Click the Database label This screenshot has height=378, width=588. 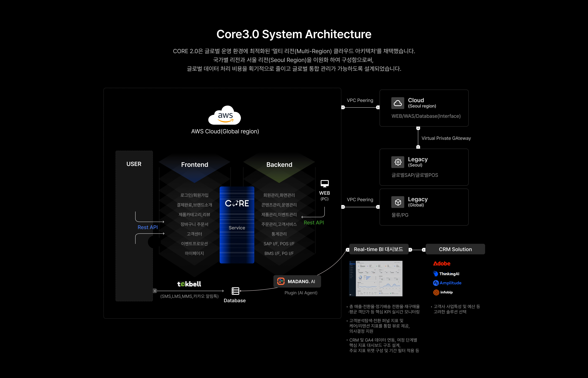pos(234,300)
